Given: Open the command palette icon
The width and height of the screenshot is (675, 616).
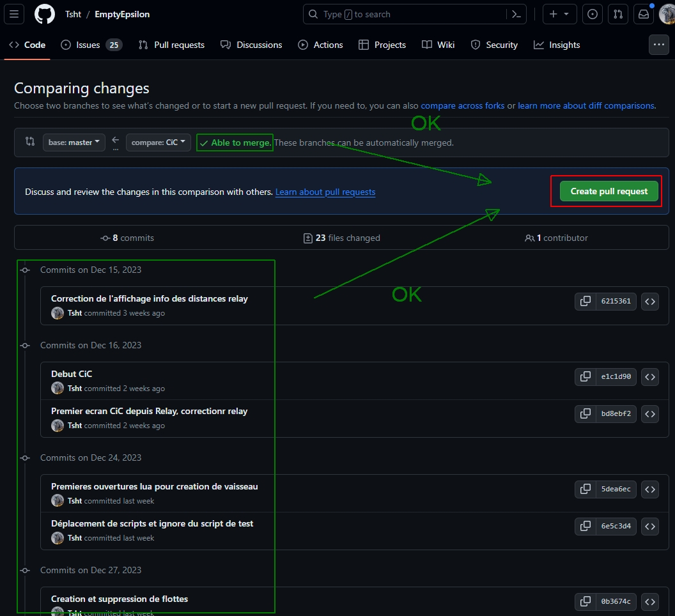Looking at the screenshot, I should pyautogui.click(x=516, y=14).
